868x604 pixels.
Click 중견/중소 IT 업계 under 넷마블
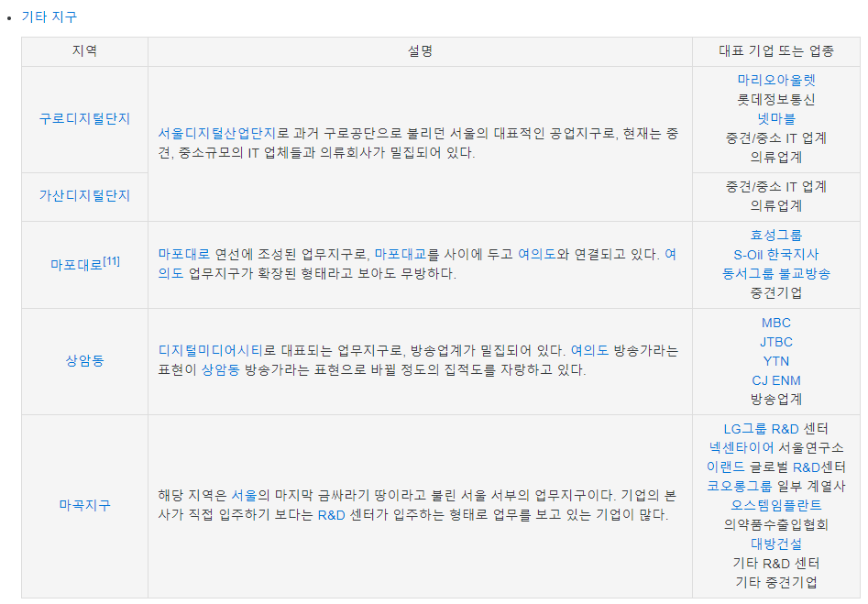pos(776,137)
